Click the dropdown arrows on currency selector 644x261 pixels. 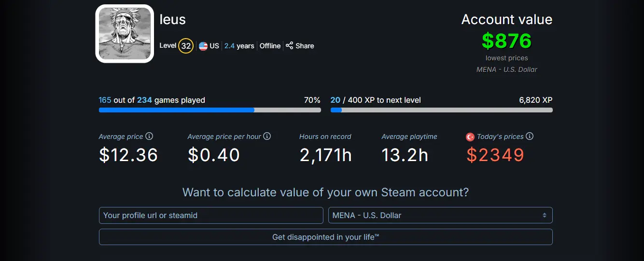pos(544,215)
